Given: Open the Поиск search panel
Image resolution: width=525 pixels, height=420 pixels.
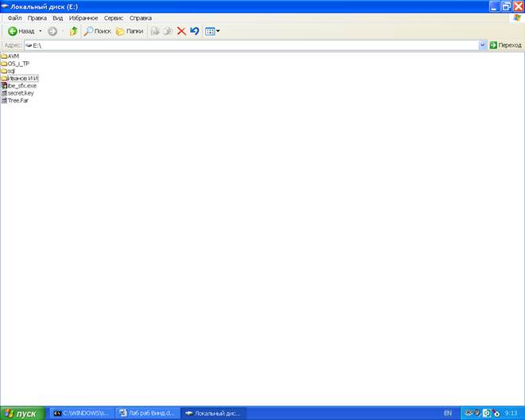Looking at the screenshot, I should pyautogui.click(x=97, y=31).
